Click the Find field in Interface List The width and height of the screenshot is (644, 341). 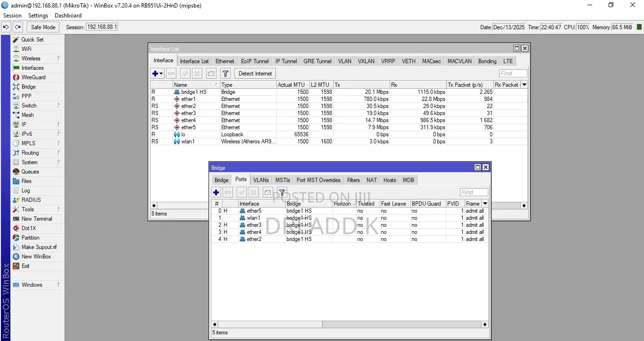point(513,74)
